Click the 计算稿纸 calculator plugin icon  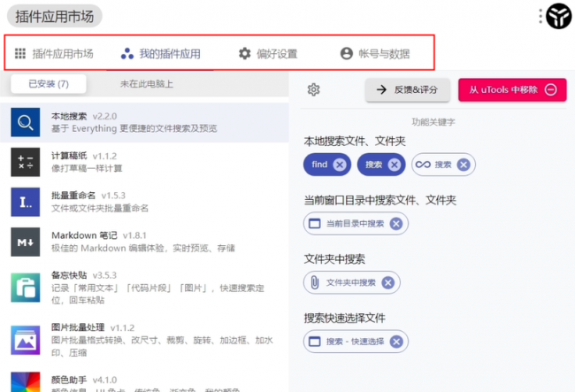click(26, 162)
